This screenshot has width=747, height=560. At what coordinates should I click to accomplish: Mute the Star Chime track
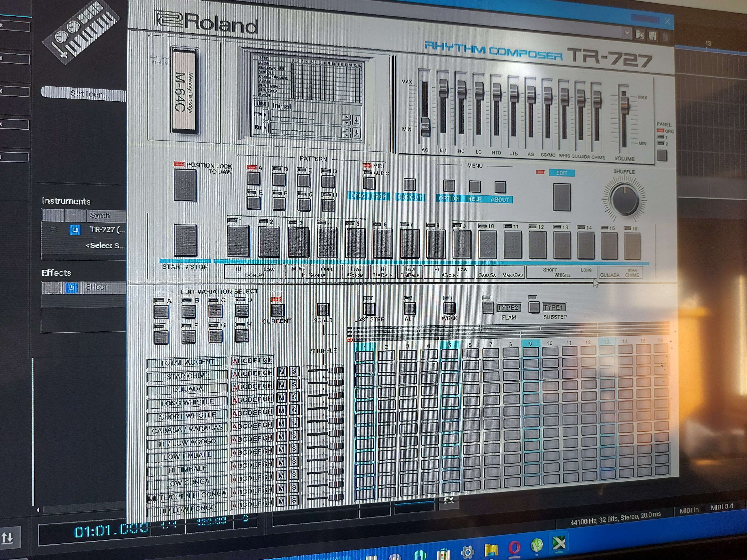(x=282, y=372)
